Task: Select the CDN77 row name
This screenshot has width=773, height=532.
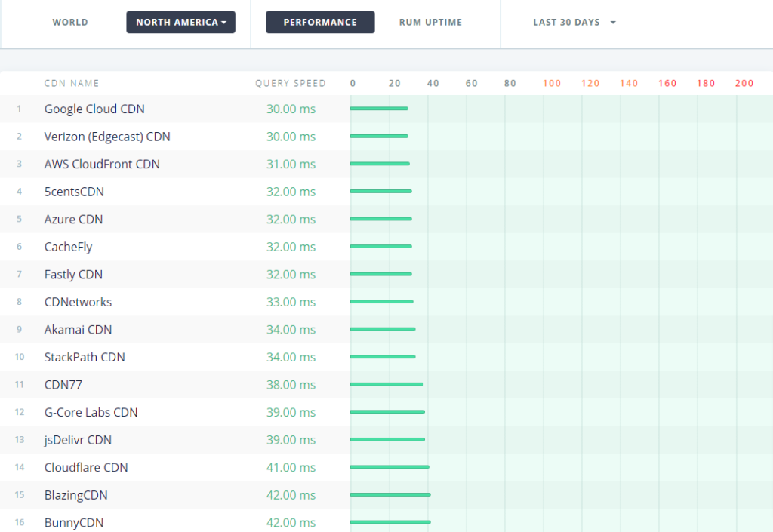Action: click(63, 385)
